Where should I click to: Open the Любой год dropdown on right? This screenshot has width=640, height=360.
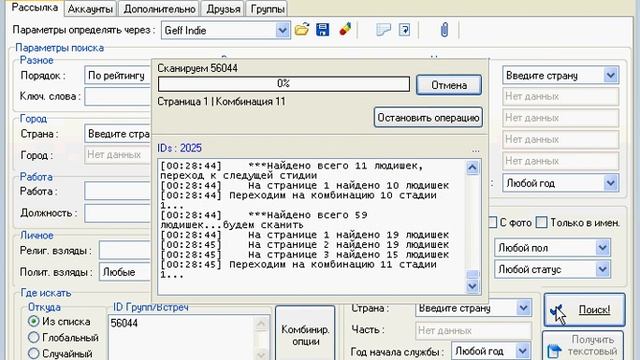point(611,183)
